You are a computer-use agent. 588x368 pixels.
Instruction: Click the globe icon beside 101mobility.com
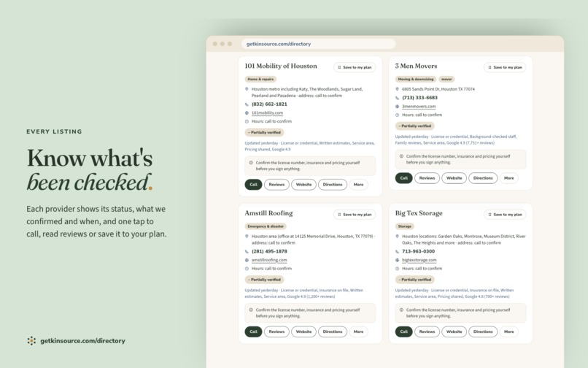247,112
